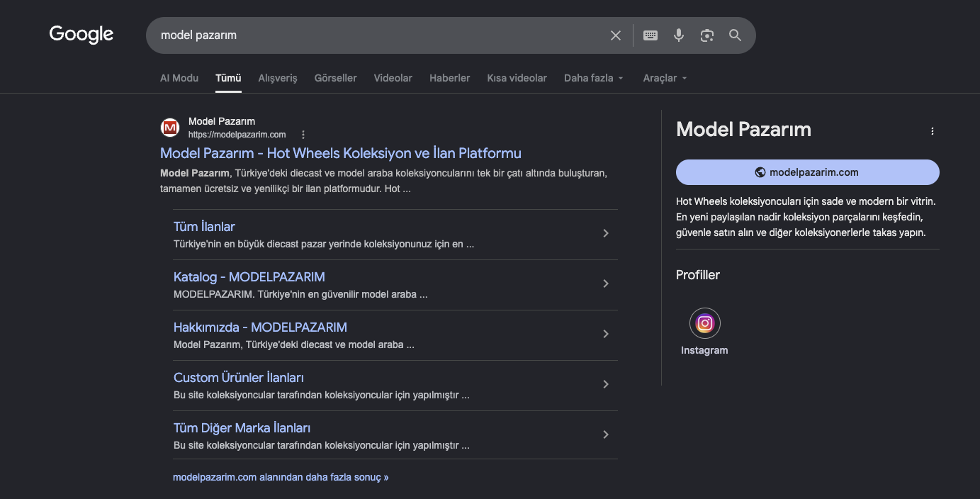This screenshot has width=980, height=499.
Task: Switch to the AI Modu tab
Action: [179, 78]
